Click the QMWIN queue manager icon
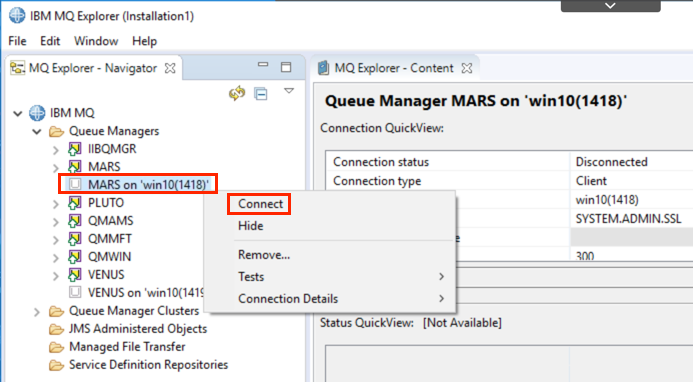Screen dimensions: 693x382 [x=75, y=256]
